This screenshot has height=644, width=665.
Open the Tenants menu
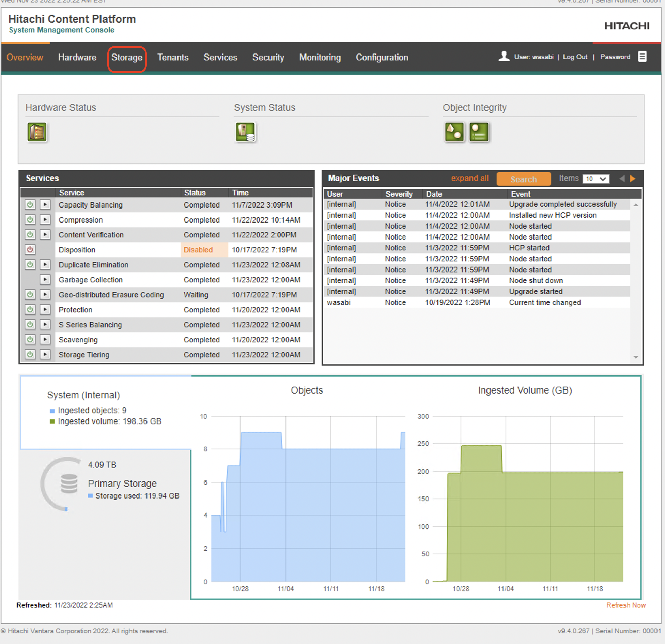click(x=173, y=57)
